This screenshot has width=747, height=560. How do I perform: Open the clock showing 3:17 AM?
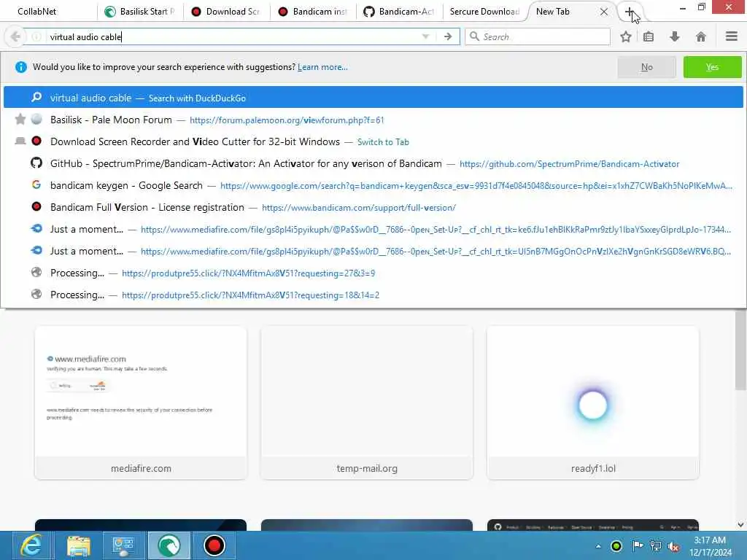click(x=710, y=546)
